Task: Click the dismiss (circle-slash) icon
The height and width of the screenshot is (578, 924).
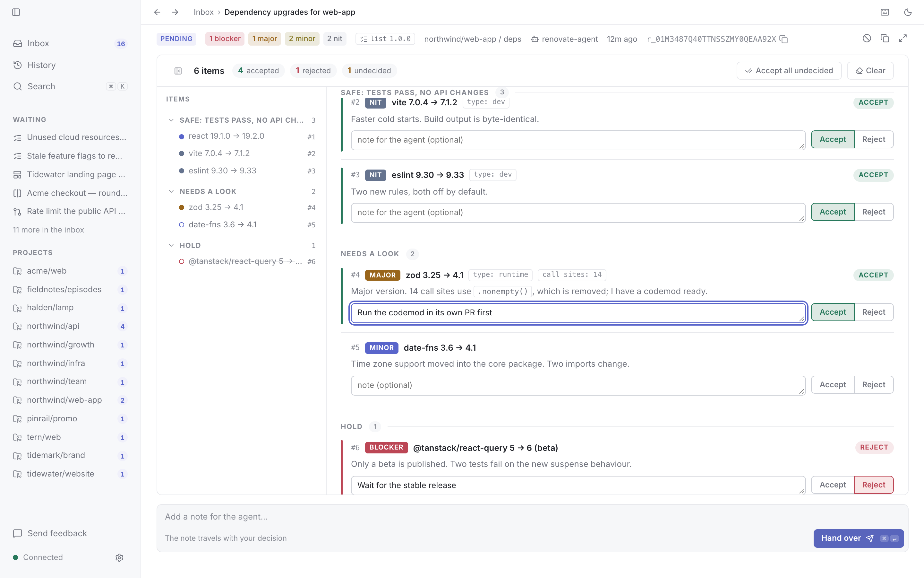Action: pos(867,38)
